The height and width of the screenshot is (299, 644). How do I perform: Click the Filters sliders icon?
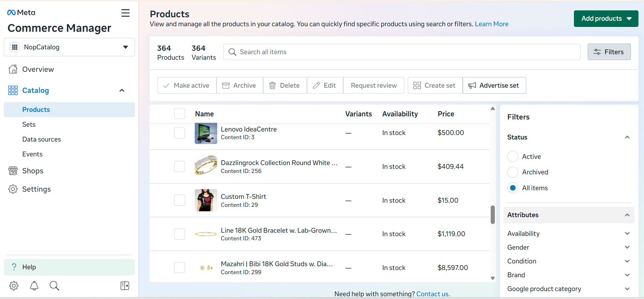coord(597,52)
